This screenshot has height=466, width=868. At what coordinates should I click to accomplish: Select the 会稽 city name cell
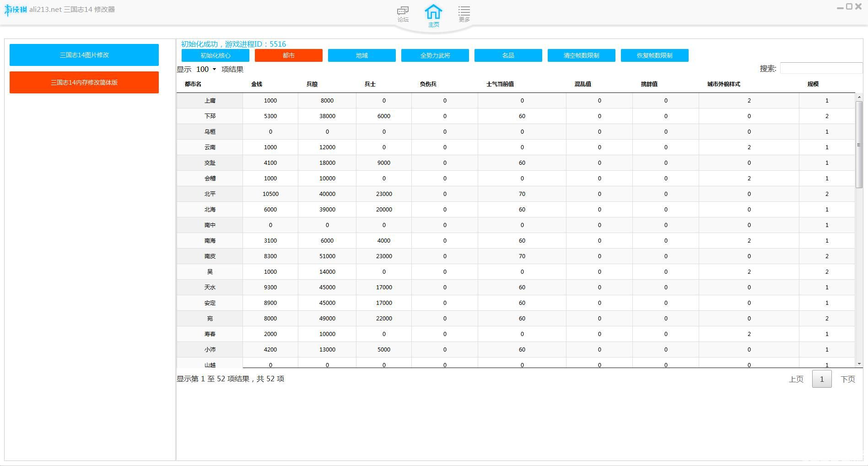(210, 179)
